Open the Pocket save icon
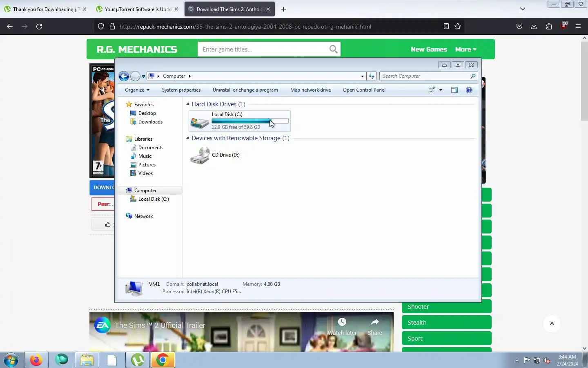The height and width of the screenshot is (368, 588). click(x=519, y=27)
